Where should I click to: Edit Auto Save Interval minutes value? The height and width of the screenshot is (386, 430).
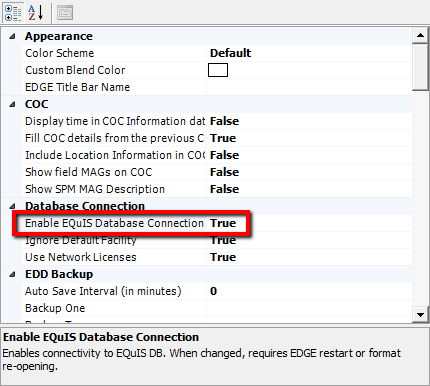pyautogui.click(x=309, y=291)
